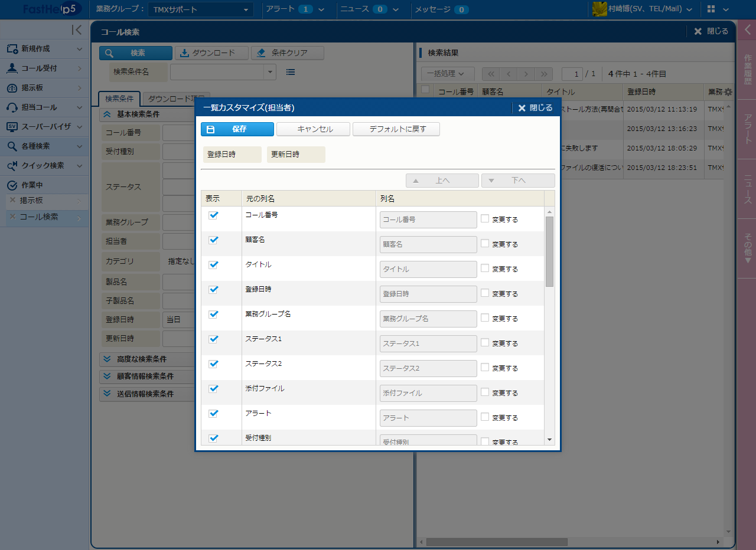
Task: Expand the アラート dropdown in top bar
Action: coord(321,9)
